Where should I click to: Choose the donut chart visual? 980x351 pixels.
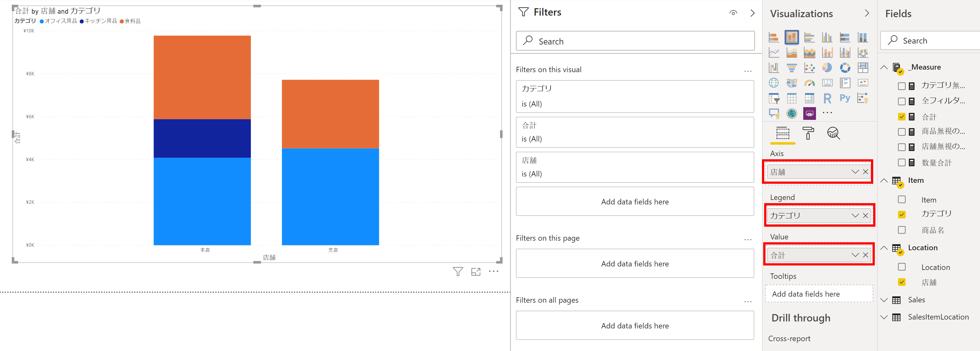pyautogui.click(x=845, y=68)
